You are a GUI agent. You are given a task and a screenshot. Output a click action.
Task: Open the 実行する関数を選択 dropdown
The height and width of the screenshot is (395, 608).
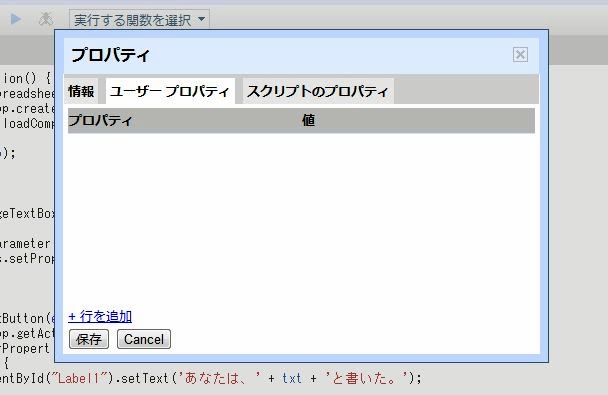(x=139, y=19)
